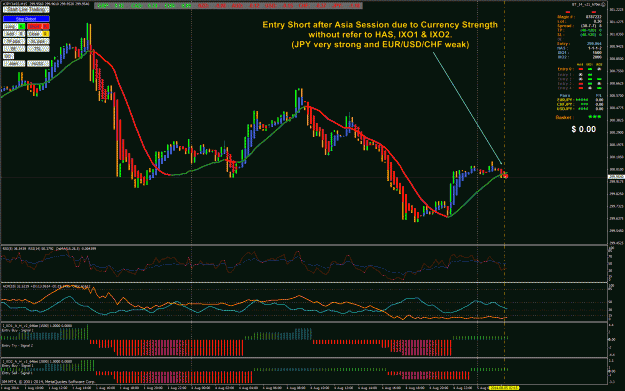The width and height of the screenshot is (625, 391).
Task: Click the USDJPY row in the pairs list
Action: click(x=580, y=108)
